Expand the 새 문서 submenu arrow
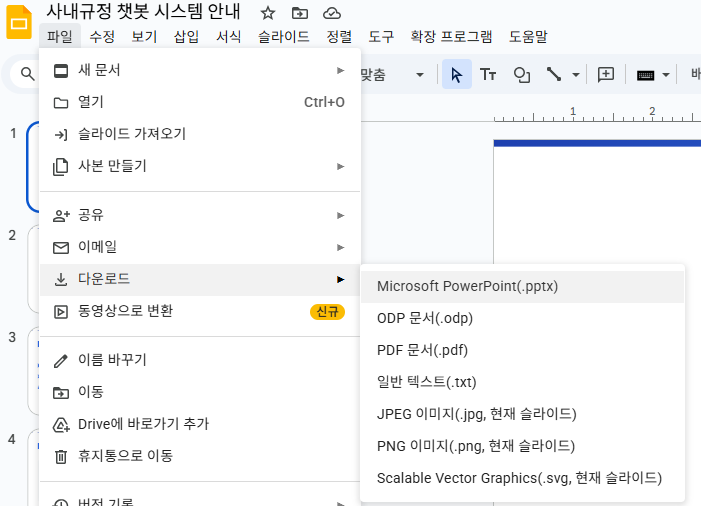701x506 pixels. [x=341, y=70]
